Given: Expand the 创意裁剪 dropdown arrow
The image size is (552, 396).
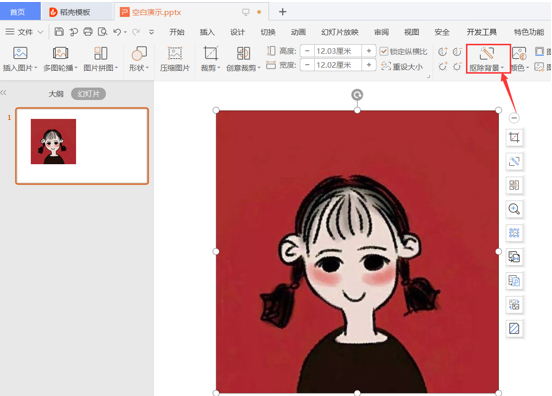Looking at the screenshot, I should click(x=259, y=68).
